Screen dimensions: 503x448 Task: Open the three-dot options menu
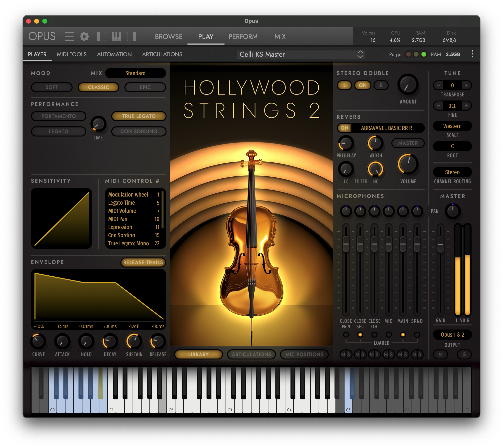click(x=472, y=54)
